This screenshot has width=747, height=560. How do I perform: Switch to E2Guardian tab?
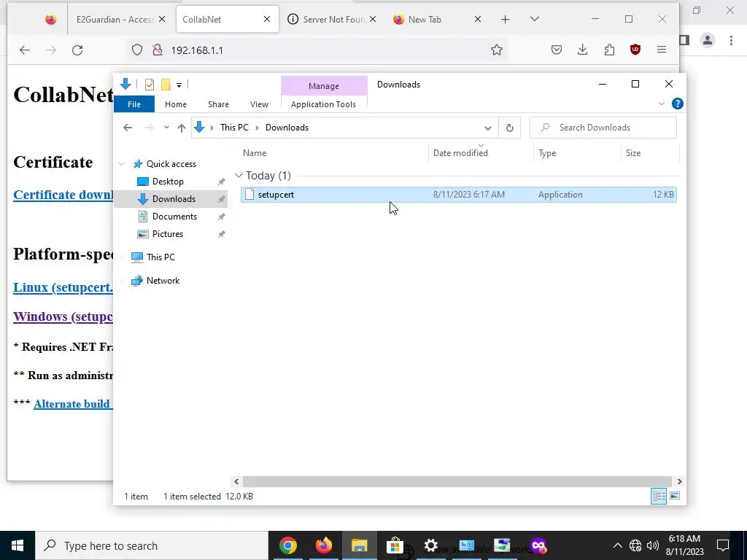coord(115,20)
